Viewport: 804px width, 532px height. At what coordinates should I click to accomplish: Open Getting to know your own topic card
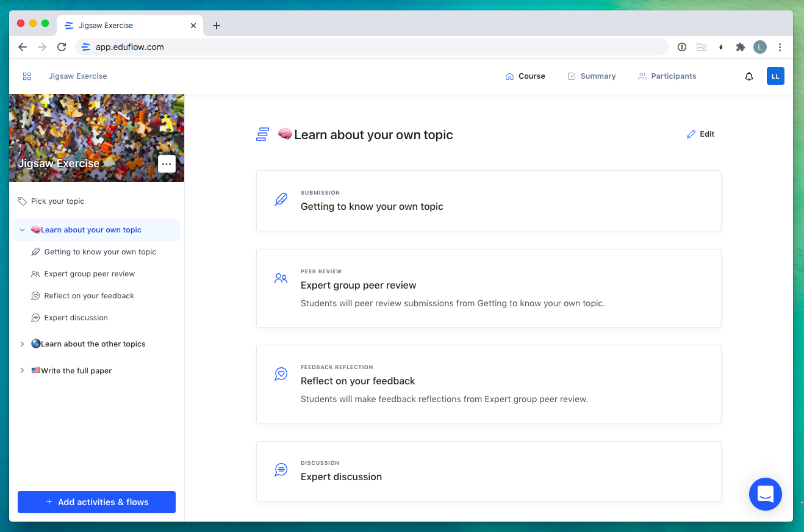(x=489, y=201)
